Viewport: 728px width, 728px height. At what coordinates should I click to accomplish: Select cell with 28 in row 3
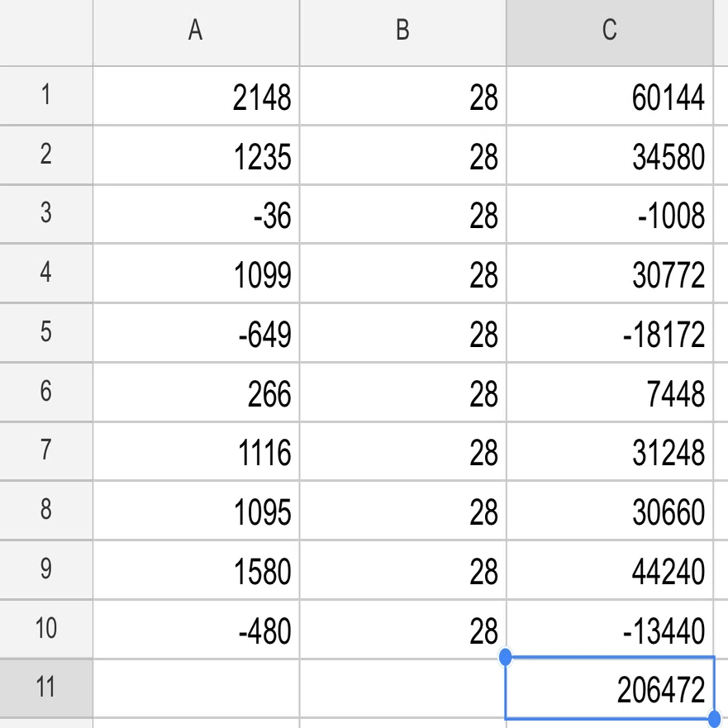pyautogui.click(x=402, y=213)
